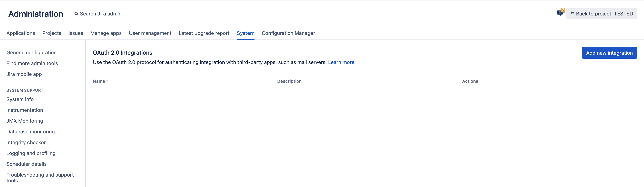Image resolution: width=644 pixels, height=187 pixels.
Task: Open Scheduler details page
Action: (26, 164)
